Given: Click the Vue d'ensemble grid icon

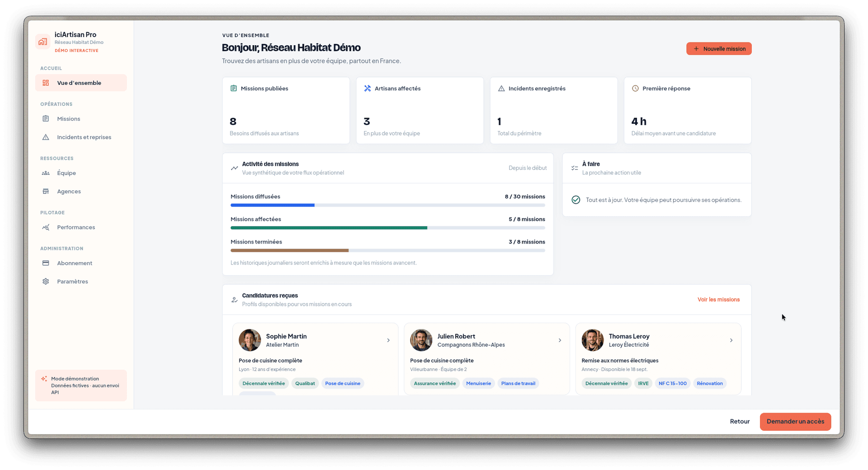Looking at the screenshot, I should tap(46, 83).
